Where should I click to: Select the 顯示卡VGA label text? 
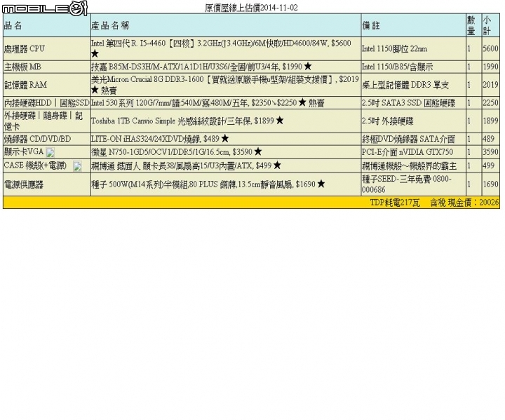[x=24, y=151]
